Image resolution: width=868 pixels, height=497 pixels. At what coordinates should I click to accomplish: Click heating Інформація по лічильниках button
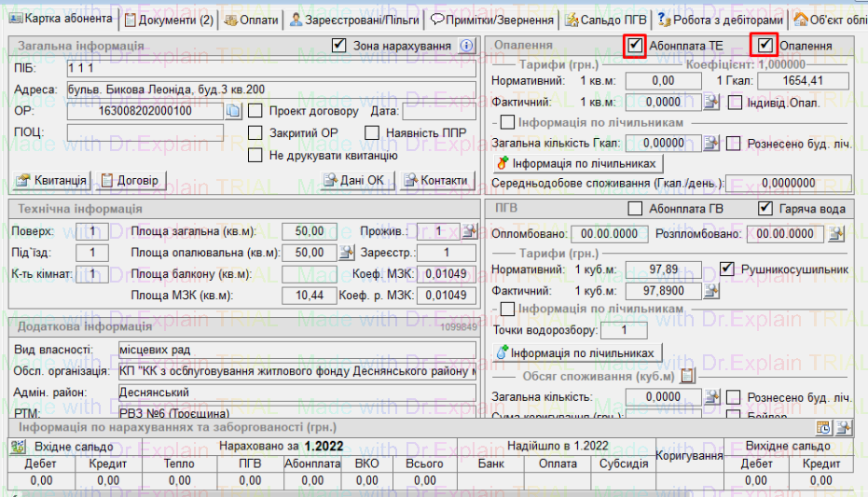click(x=578, y=163)
